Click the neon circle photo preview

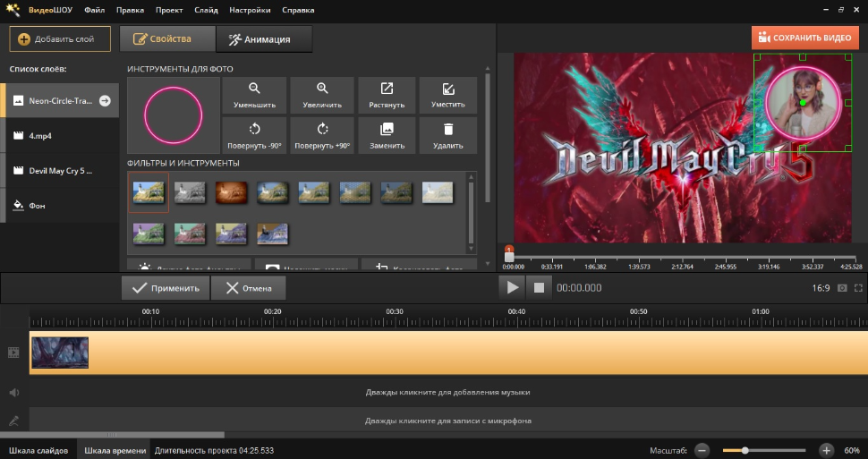(x=174, y=115)
